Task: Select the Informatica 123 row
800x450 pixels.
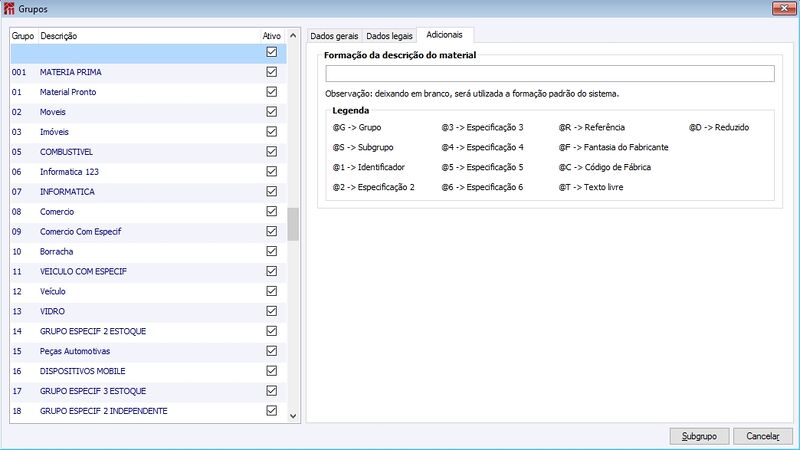Action: [148, 171]
